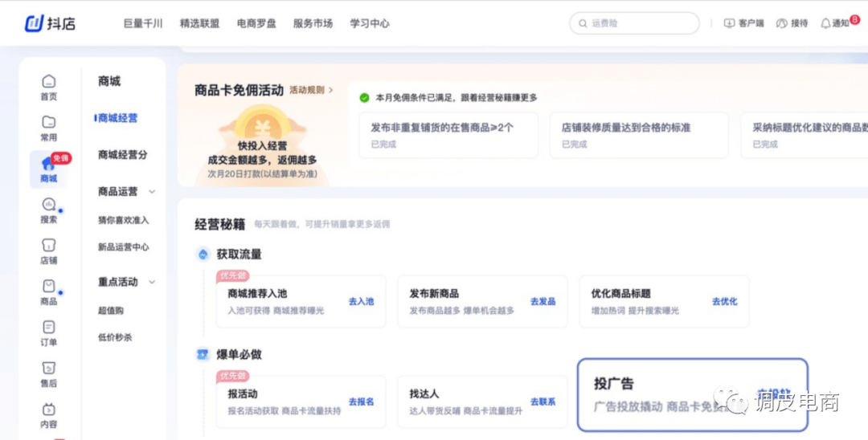868x440 pixels.
Task: Click 去入池 link for 商城推荐入池
Action: coord(361,301)
